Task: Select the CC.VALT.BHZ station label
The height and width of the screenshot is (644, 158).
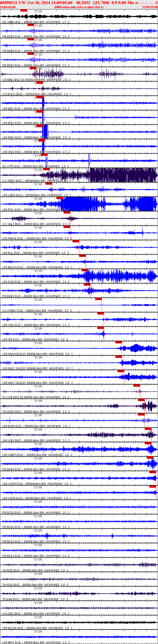Action: 36,224
